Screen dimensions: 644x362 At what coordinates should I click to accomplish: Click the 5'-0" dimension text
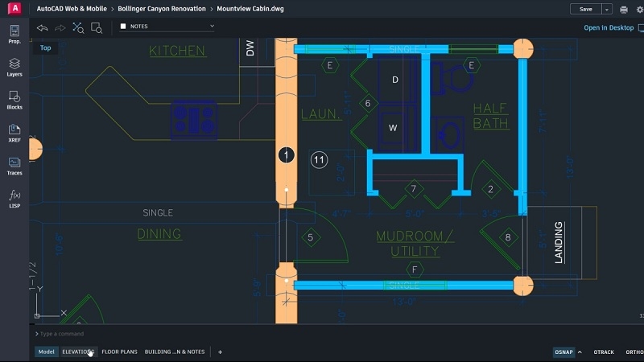[x=415, y=214]
